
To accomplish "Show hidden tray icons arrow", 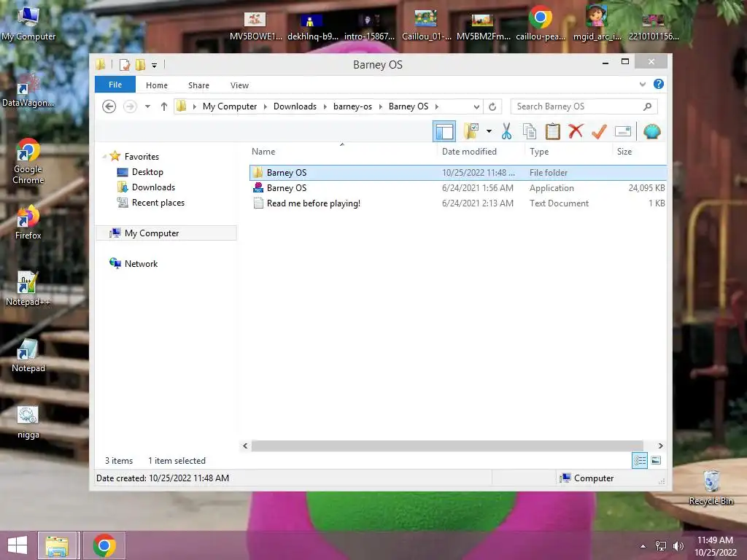I will (643, 546).
